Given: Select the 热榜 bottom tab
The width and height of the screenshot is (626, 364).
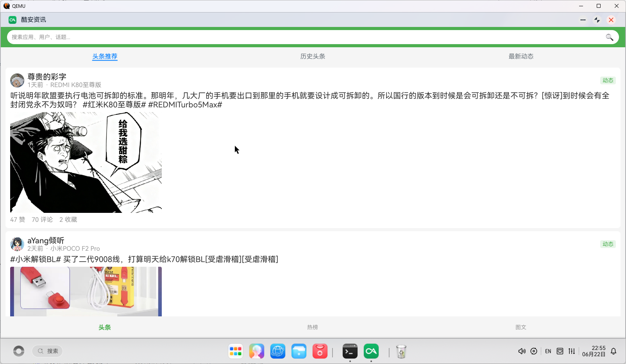Looking at the screenshot, I should 313,327.
